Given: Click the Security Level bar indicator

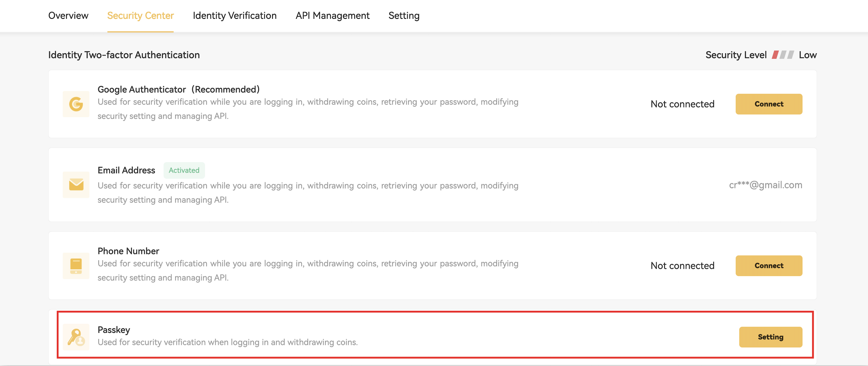Looking at the screenshot, I should pyautogui.click(x=783, y=55).
